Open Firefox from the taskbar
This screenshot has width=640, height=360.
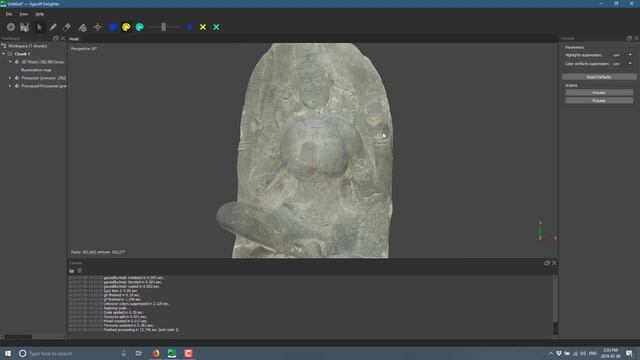click(156, 353)
